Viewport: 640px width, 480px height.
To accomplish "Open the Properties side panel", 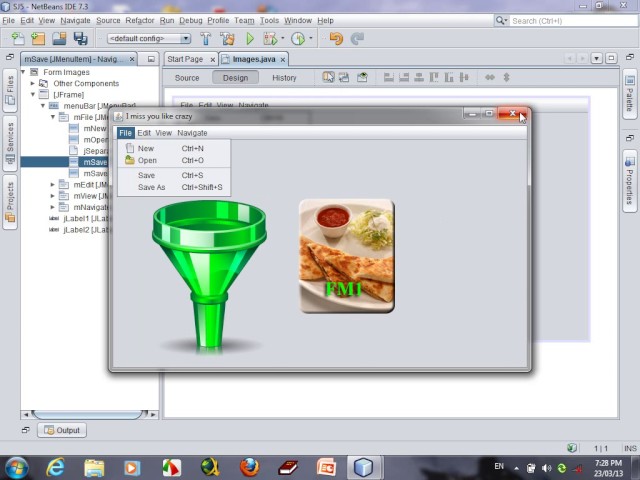I will 630,181.
